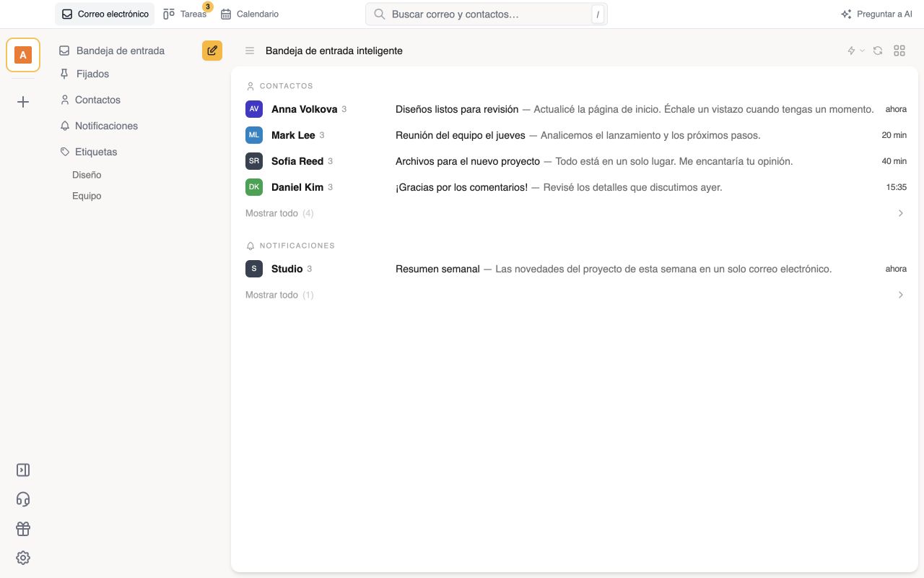Open email '¡Gracias por los comentarios!'

pyautogui.click(x=576, y=187)
